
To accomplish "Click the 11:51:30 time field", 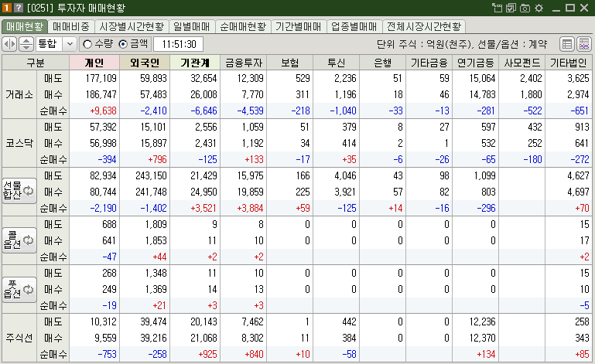I will (x=179, y=44).
